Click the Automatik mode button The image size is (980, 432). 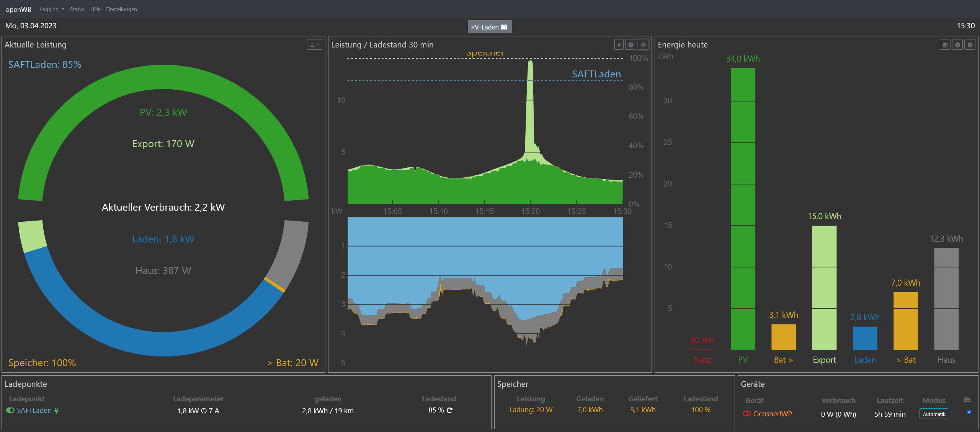[934, 414]
